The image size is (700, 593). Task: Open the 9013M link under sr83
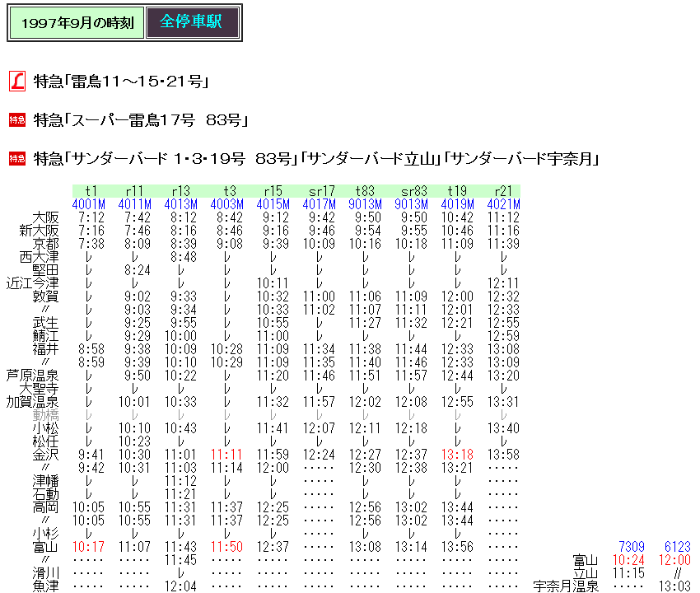click(x=411, y=204)
